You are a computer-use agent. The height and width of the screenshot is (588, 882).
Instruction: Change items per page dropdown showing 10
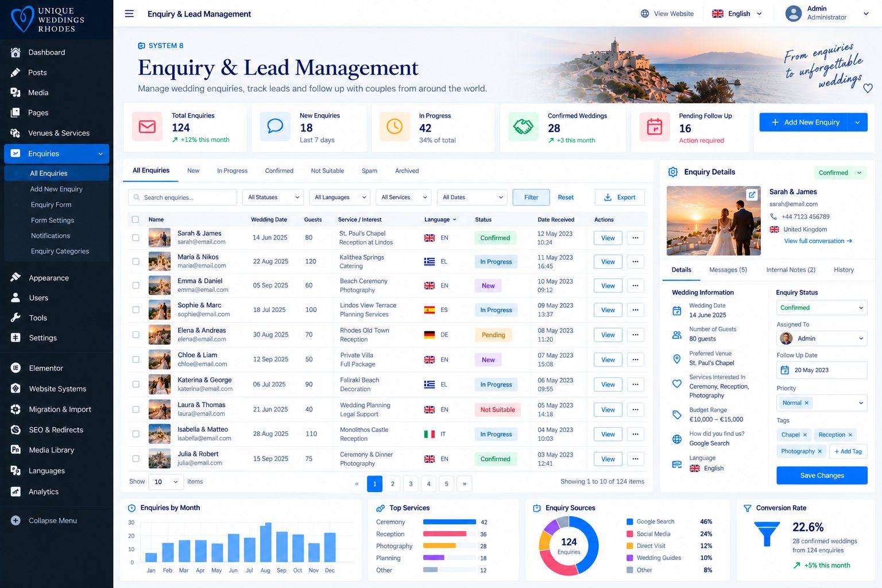pos(166,482)
